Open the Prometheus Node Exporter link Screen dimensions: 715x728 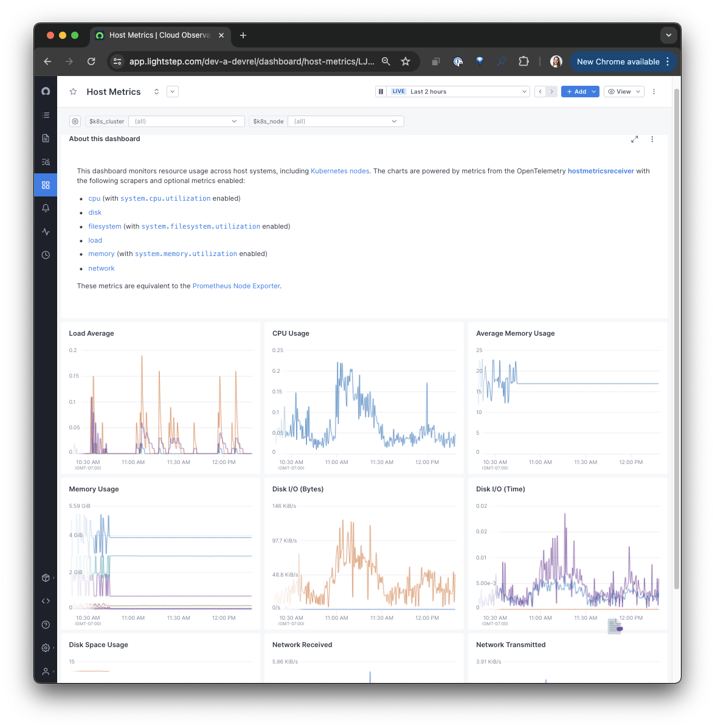pos(236,285)
